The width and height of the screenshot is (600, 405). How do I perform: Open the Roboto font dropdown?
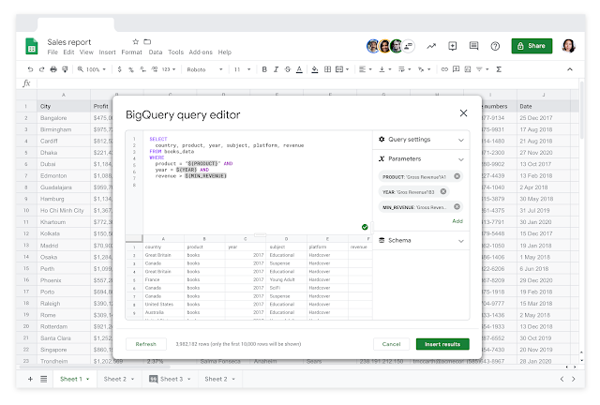coord(204,69)
